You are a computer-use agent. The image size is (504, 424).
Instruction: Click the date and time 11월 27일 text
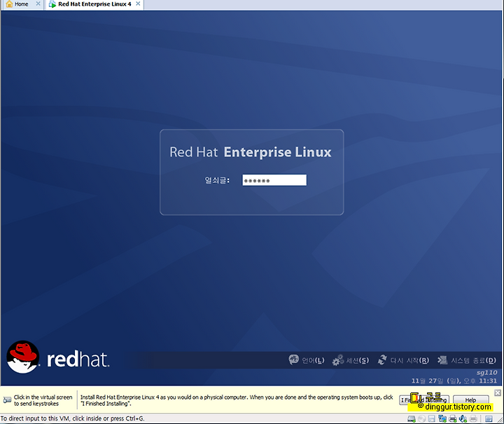[454, 381]
